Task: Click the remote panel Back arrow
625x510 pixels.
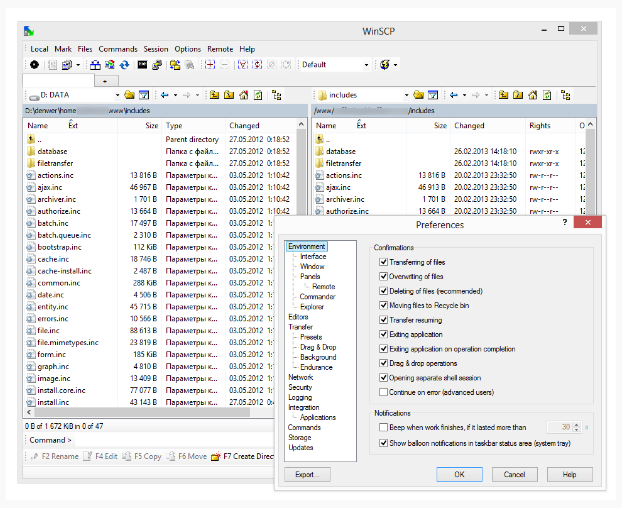Action: pyautogui.click(x=454, y=95)
